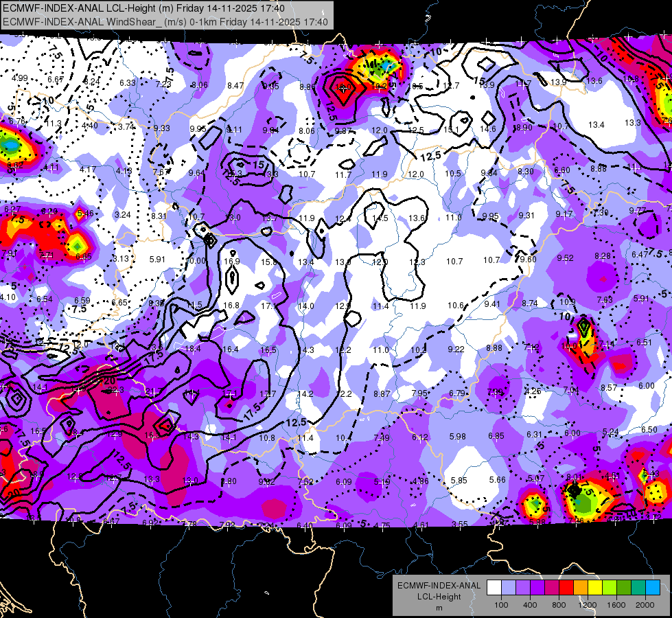Click the wind shear value 9.64
The width and height of the screenshot is (672, 618).
(197, 173)
